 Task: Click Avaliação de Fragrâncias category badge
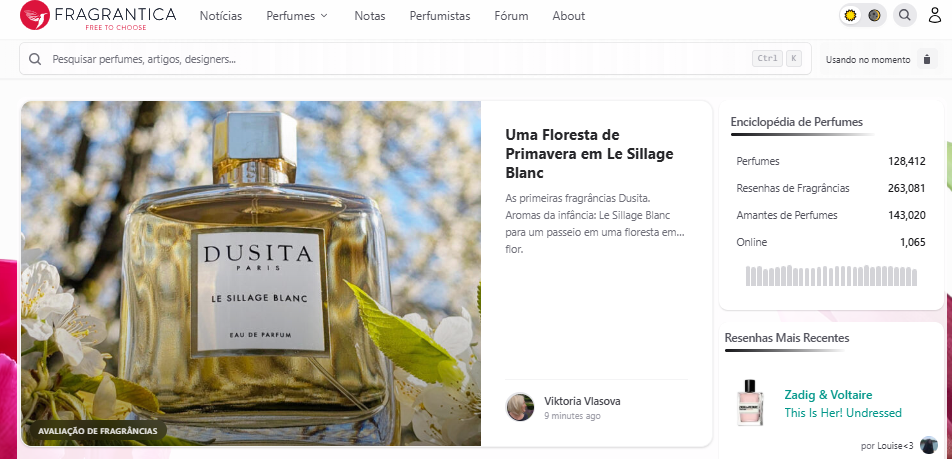[98, 431]
